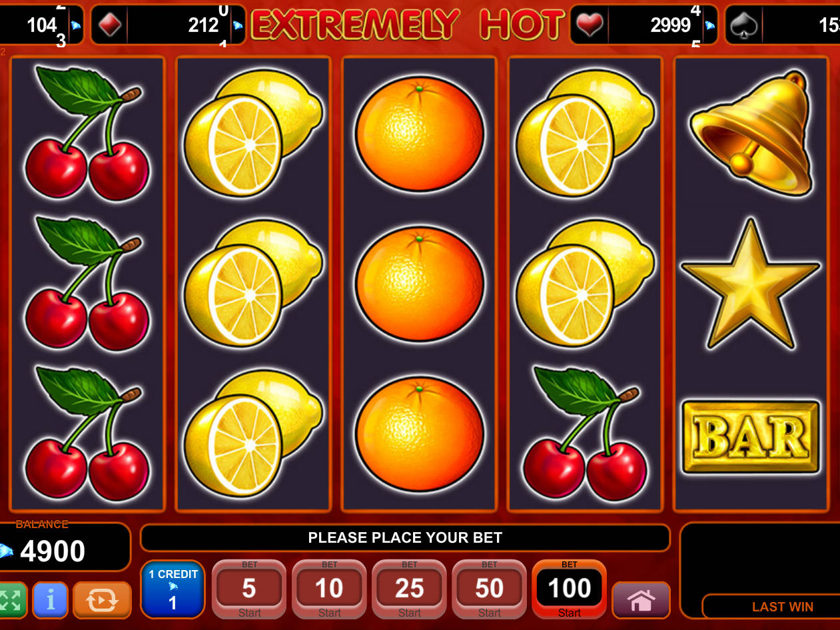The image size is (840, 630).
Task: Start spin with Bet 50
Action: (x=489, y=589)
